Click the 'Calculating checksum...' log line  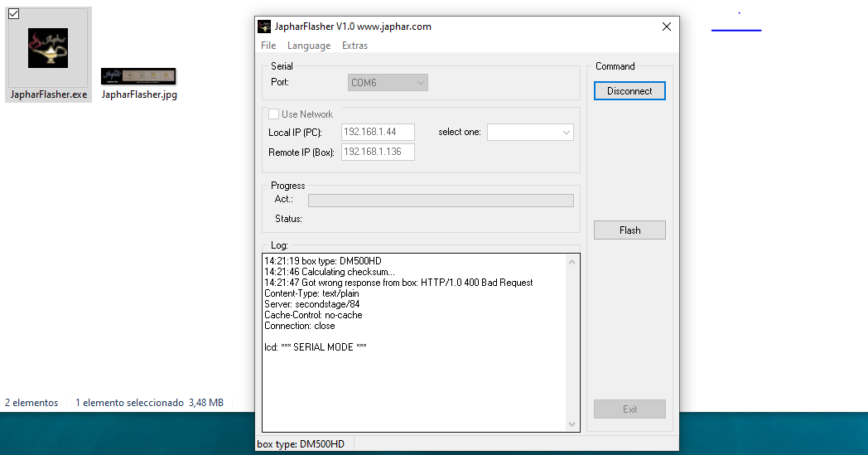tap(330, 272)
